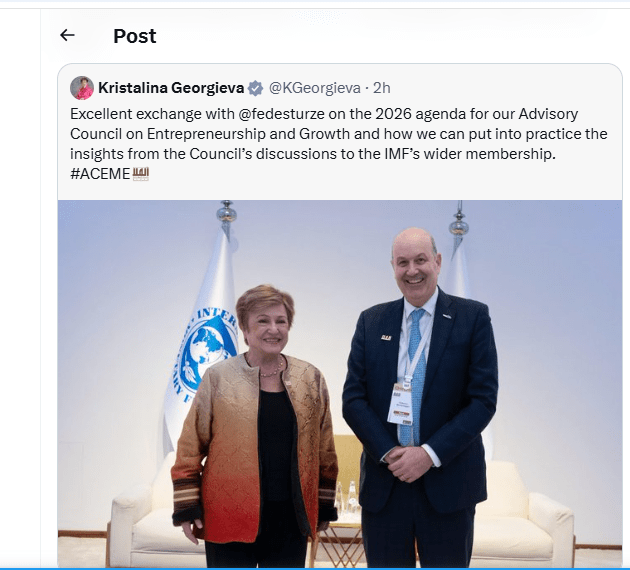Click the blue verified badge
Viewport: 630px width, 570px height.
(x=256, y=88)
